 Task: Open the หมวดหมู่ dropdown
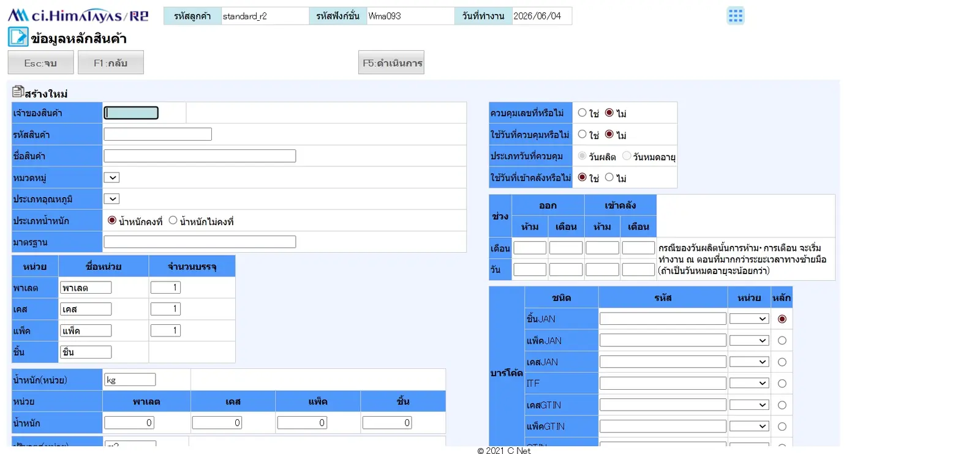(x=111, y=177)
